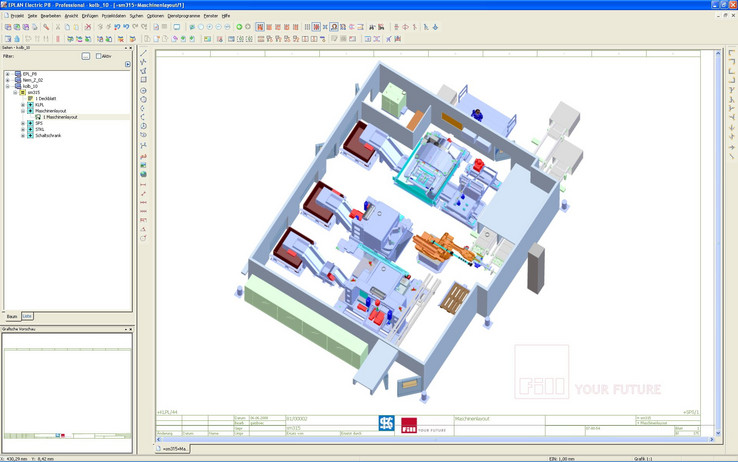Select the rectangle drawing tool
This screenshot has height=462, width=738.
144,80
